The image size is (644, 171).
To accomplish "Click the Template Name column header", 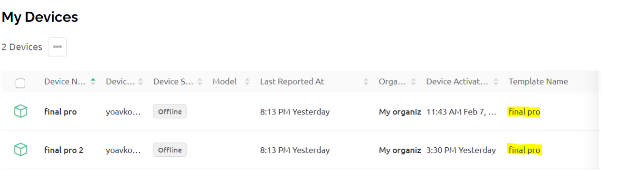I will (x=538, y=81).
